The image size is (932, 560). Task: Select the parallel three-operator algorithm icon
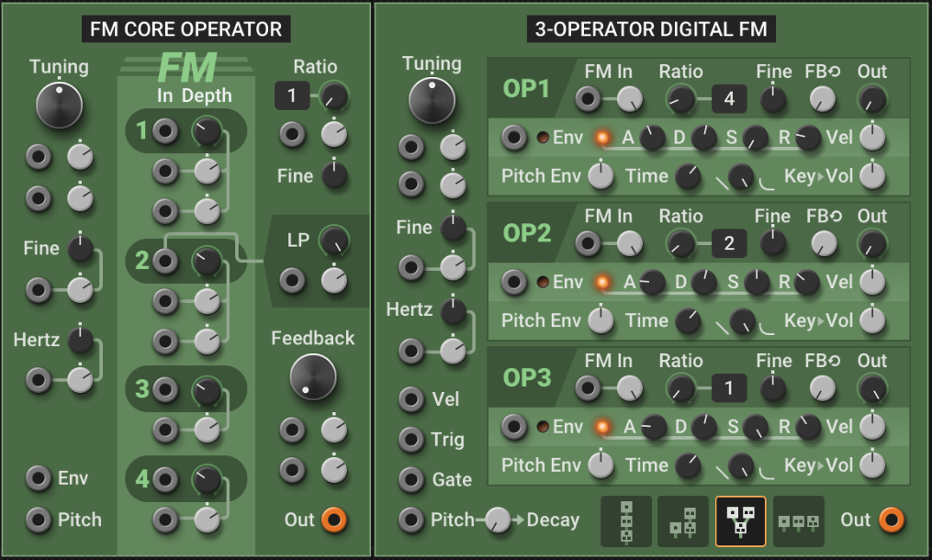tap(798, 521)
